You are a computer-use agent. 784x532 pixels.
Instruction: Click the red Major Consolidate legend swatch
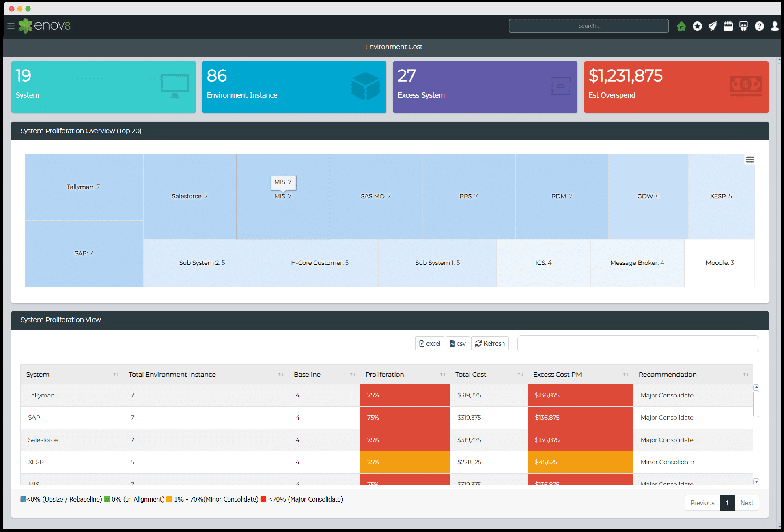pyautogui.click(x=263, y=499)
